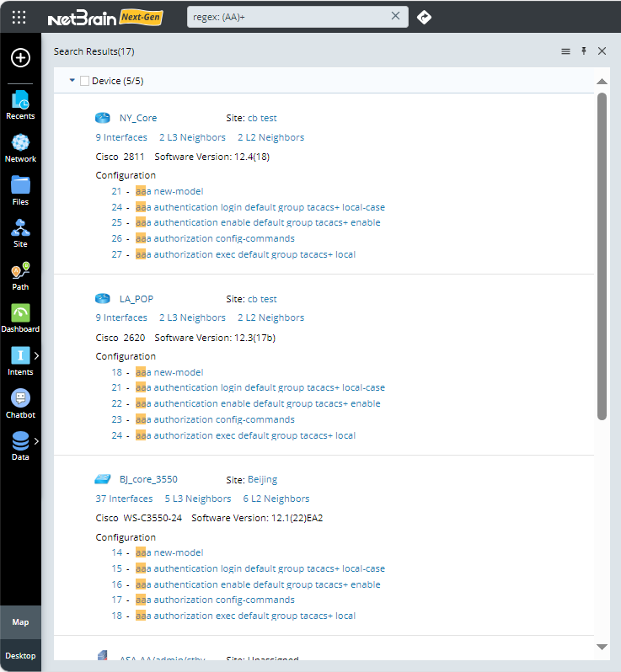
Task: Select text Cisco WS-C3550-24
Action: tap(138, 518)
